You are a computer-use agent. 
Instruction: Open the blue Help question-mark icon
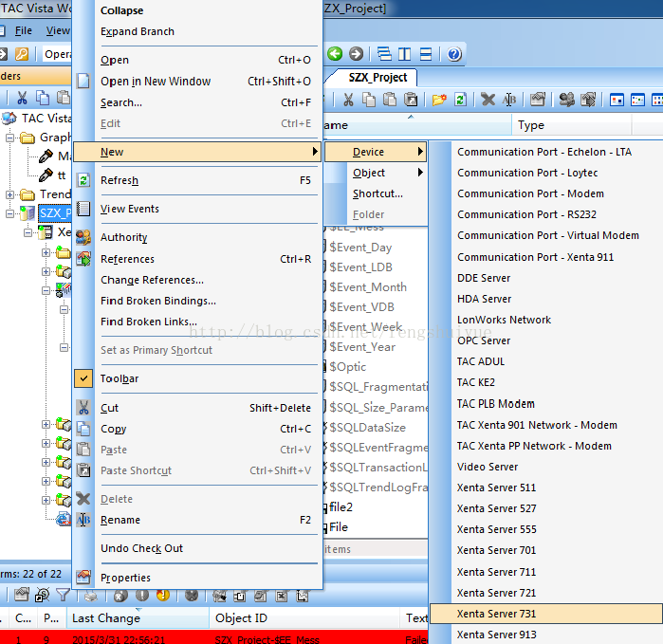[454, 54]
